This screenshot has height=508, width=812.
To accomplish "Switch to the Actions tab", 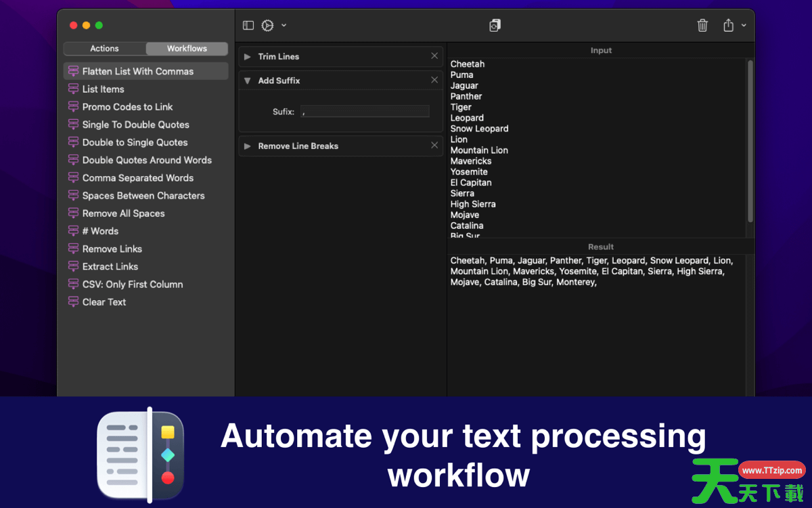I will tap(105, 49).
